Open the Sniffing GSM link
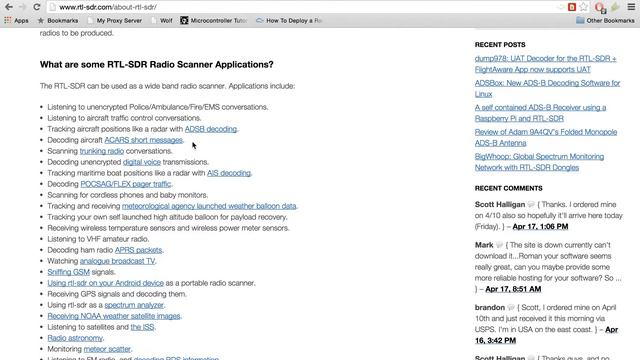Screen dimensions: 640x360 tap(69, 272)
